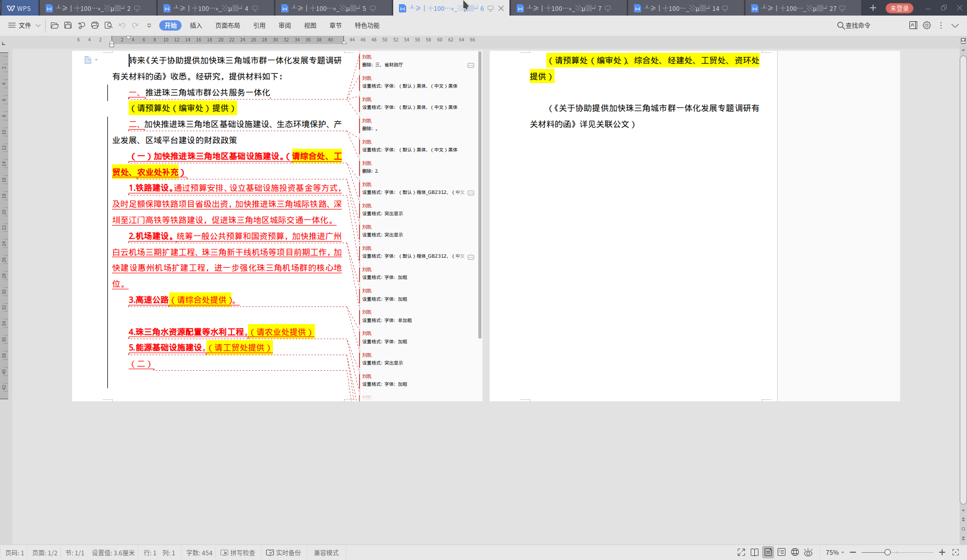Open Print Preview icon
The image size is (967, 560).
[108, 25]
